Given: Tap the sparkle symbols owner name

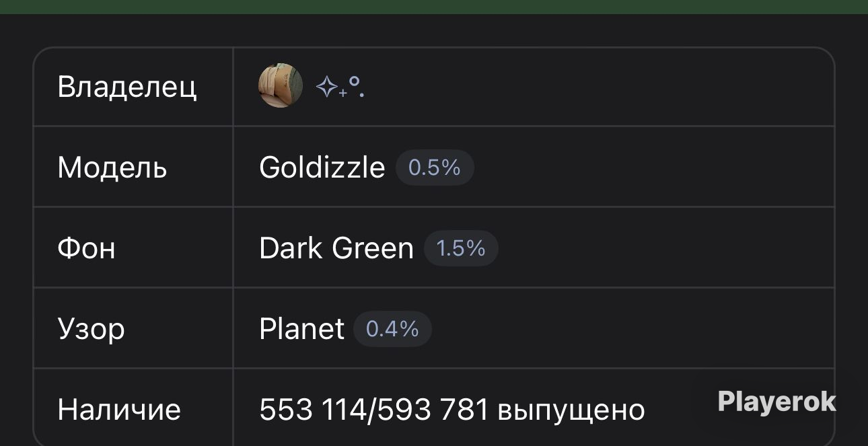Looking at the screenshot, I should (x=340, y=87).
